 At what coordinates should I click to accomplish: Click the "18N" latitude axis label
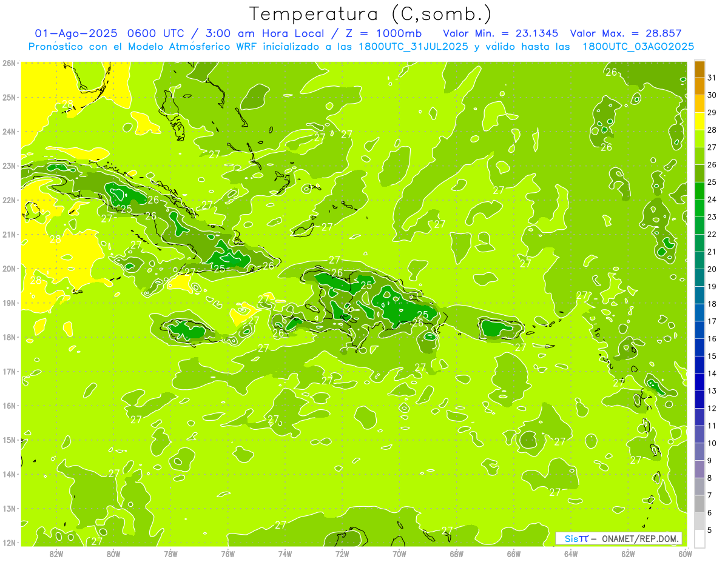9,337
